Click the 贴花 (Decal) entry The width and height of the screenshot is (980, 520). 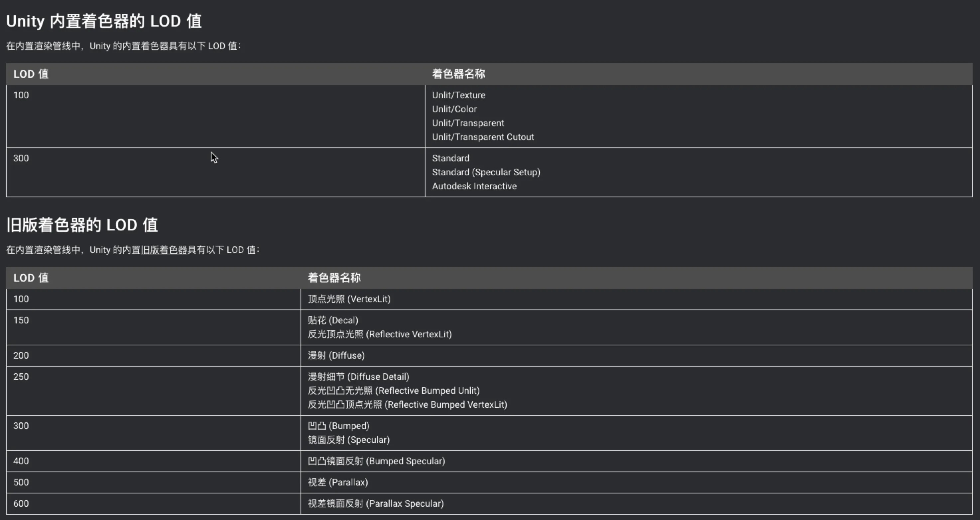pos(333,320)
